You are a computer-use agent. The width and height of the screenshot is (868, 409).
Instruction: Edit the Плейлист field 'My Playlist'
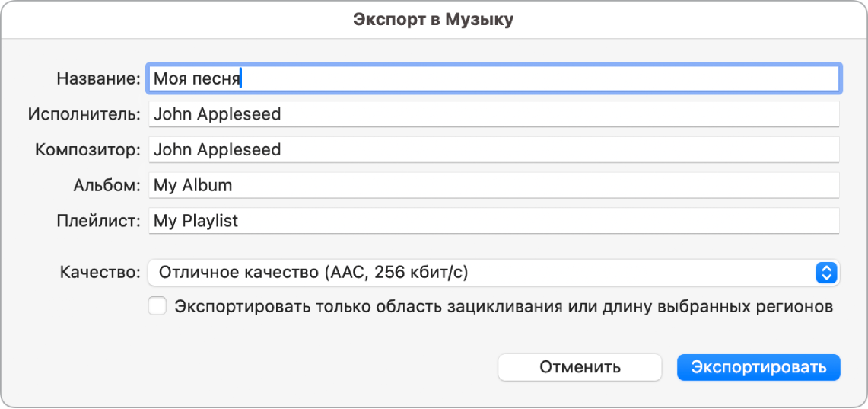pyautogui.click(x=494, y=221)
